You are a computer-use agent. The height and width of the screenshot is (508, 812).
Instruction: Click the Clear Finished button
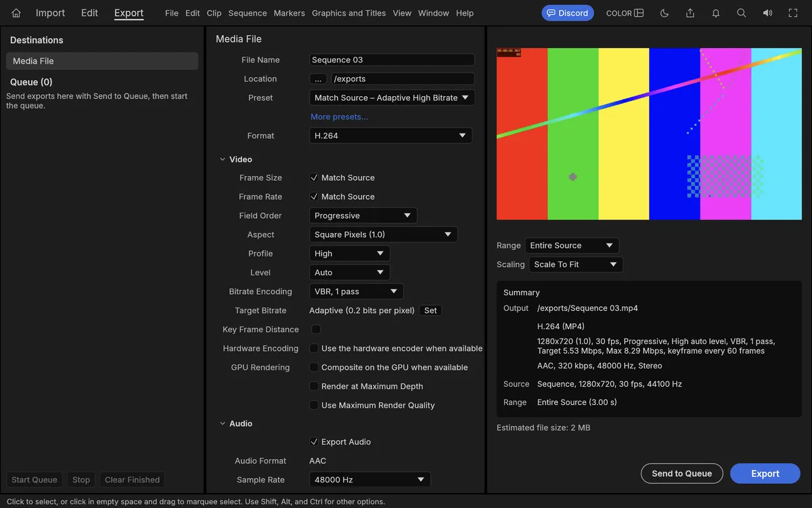pos(133,480)
